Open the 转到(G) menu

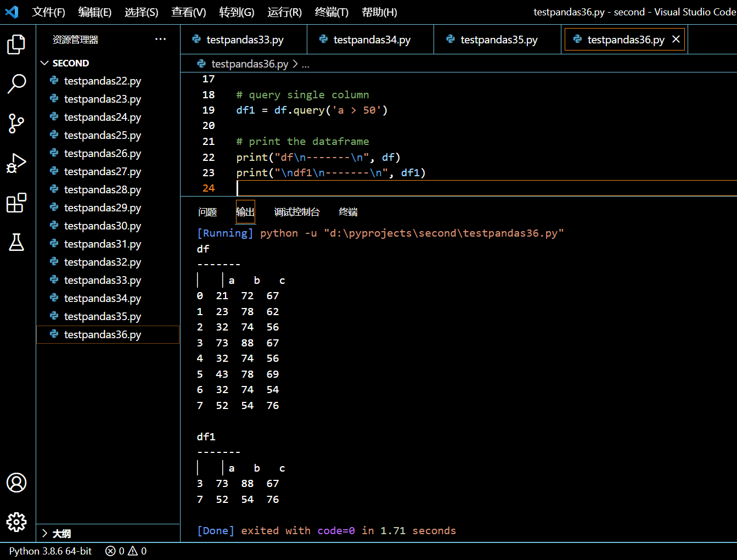[x=237, y=12]
